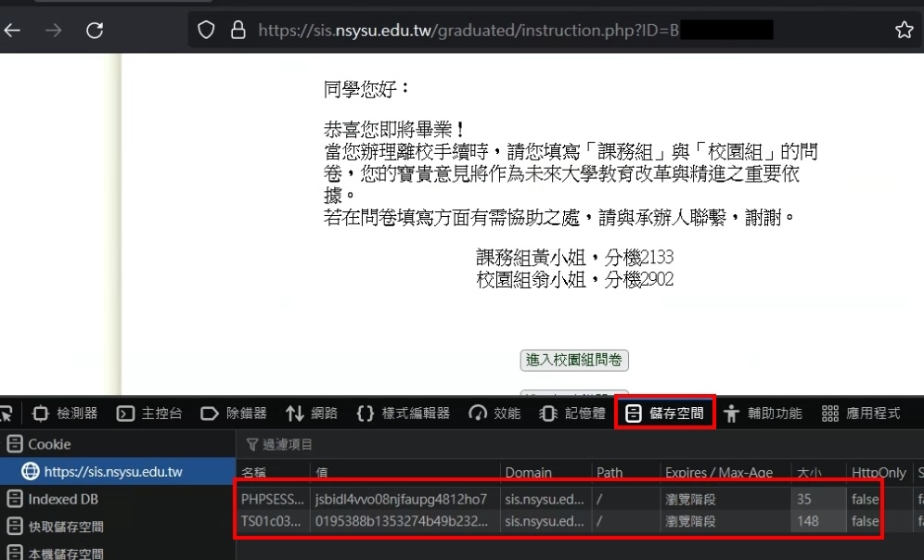Reload the page with the refresh icon
The image size is (924, 560).
[x=95, y=30]
